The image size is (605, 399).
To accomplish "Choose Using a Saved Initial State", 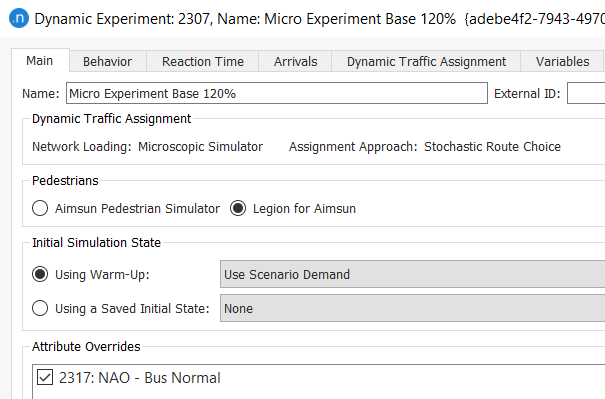I will click(x=40, y=308).
